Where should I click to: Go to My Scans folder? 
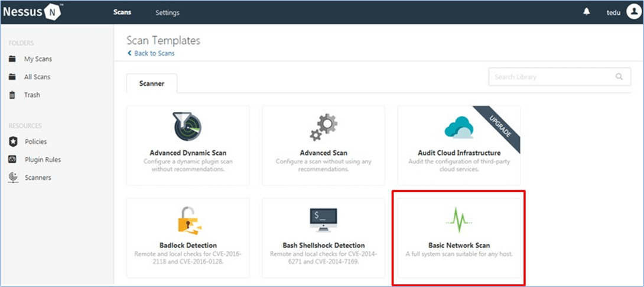click(x=38, y=59)
